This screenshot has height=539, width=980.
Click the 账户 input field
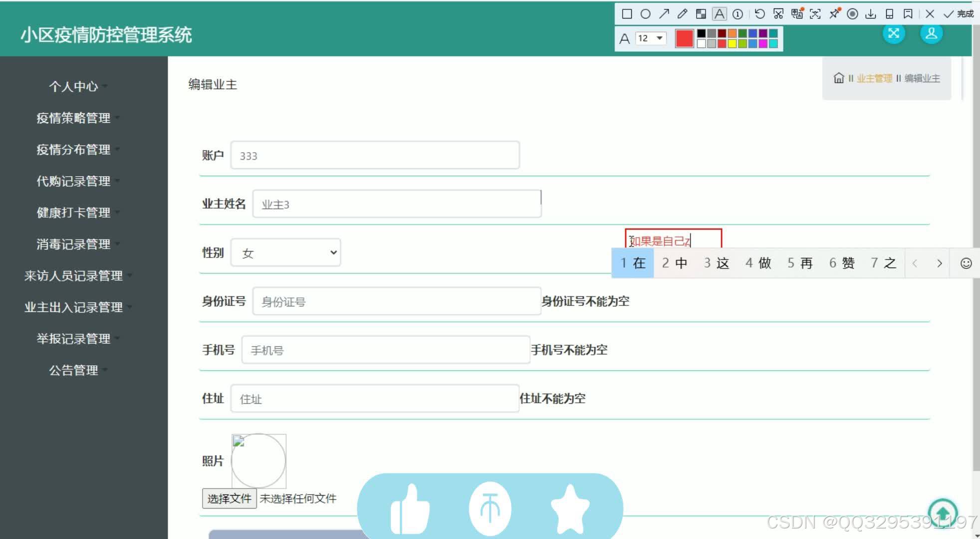click(x=375, y=155)
